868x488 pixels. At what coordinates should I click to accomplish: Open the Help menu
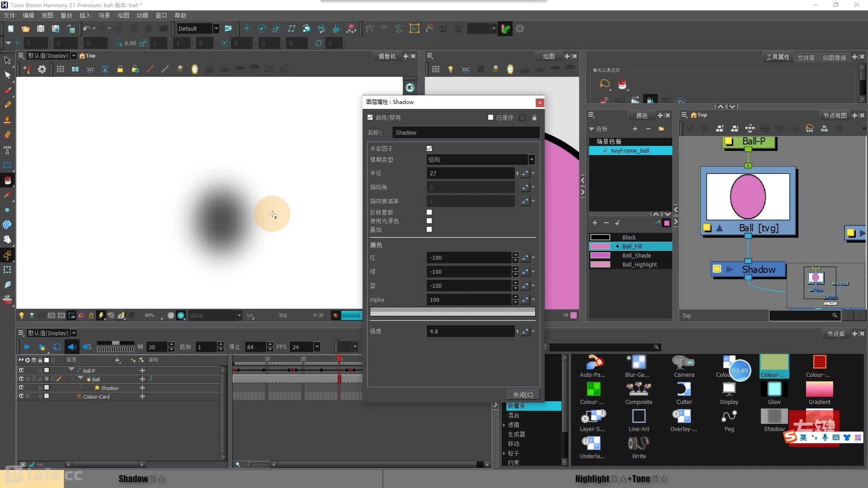180,15
